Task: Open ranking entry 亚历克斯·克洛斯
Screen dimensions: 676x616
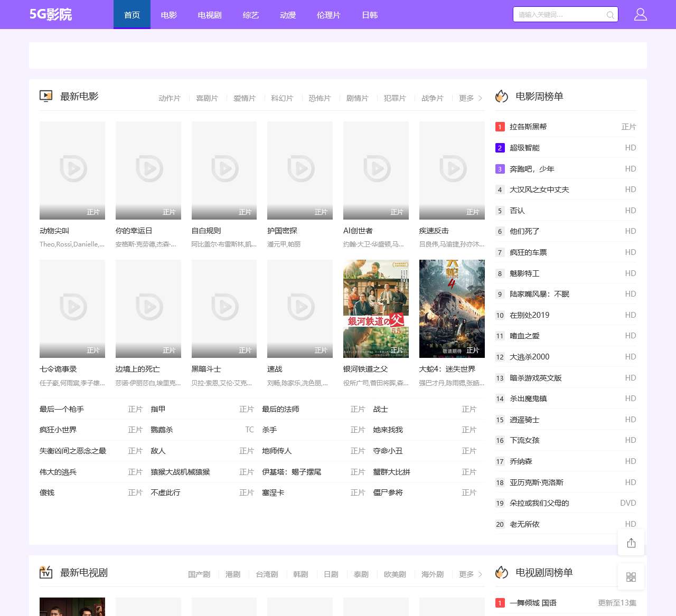Action: (x=537, y=482)
